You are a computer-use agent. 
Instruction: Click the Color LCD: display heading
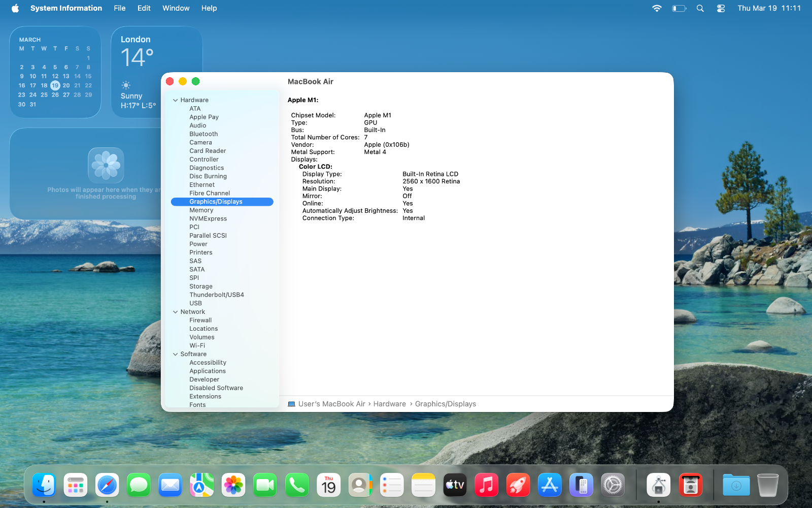pos(316,167)
